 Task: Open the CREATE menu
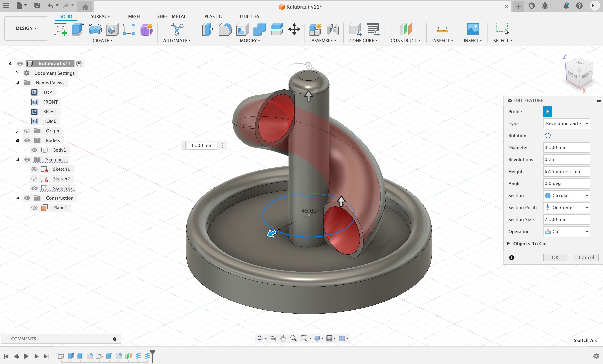click(x=102, y=41)
